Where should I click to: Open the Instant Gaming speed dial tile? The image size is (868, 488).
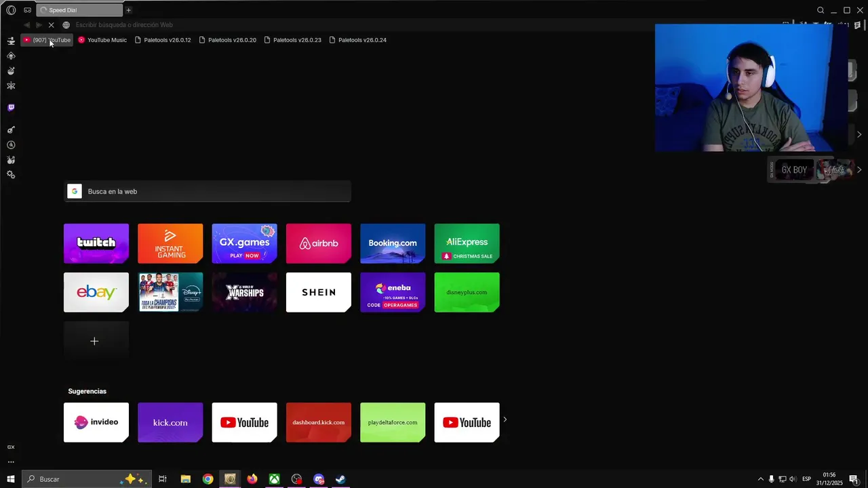point(170,243)
